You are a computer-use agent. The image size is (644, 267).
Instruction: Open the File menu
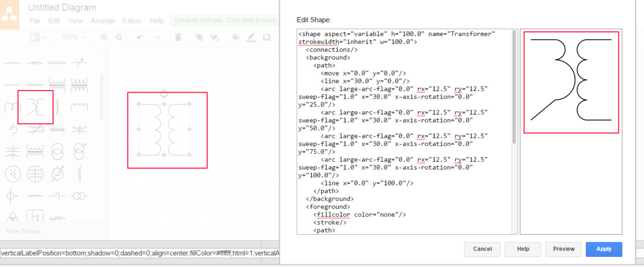click(x=35, y=21)
